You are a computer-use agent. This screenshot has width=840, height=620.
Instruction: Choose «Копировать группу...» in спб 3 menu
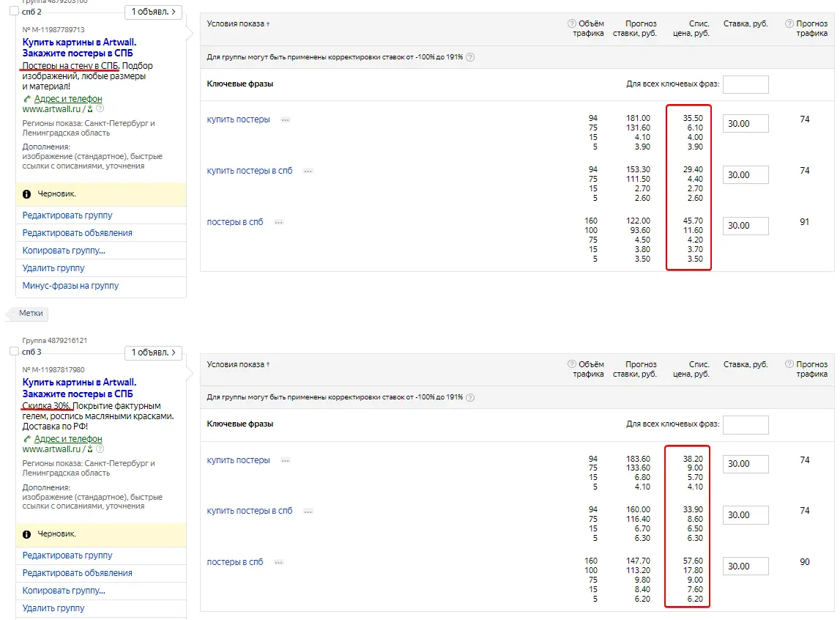coord(64,591)
